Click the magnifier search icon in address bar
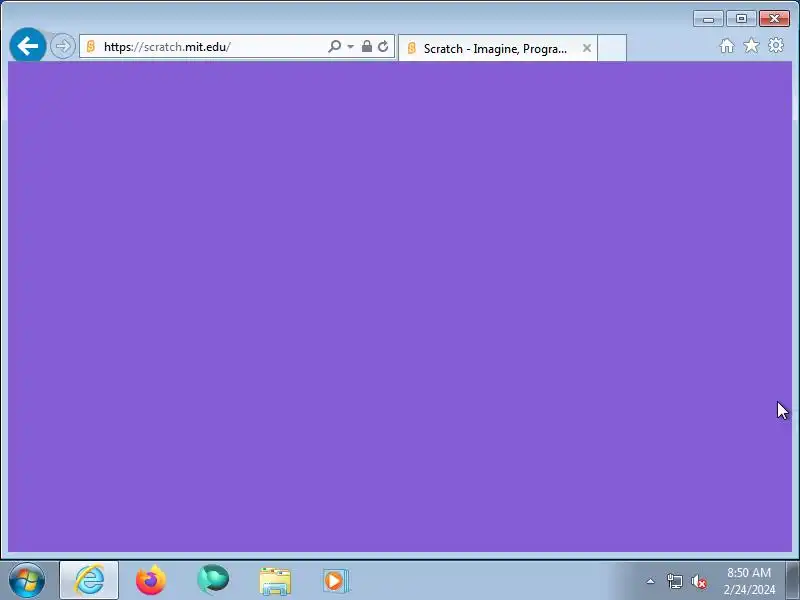This screenshot has height=600, width=800. point(334,46)
